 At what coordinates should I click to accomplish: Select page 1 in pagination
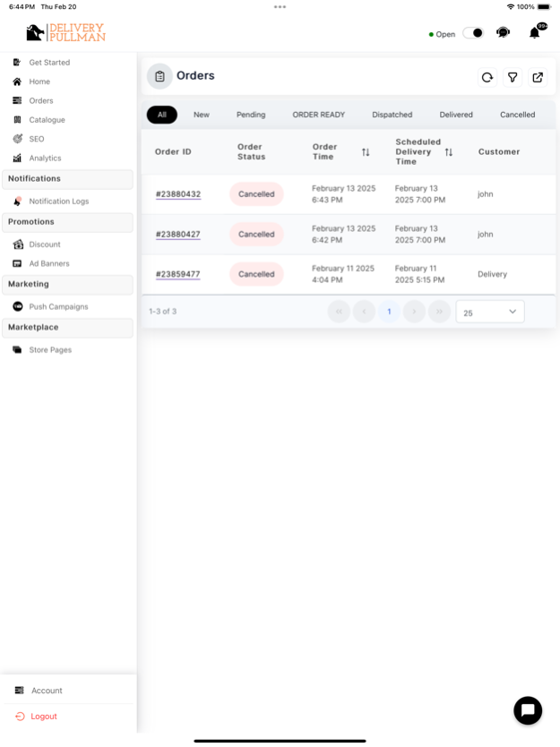pyautogui.click(x=389, y=312)
